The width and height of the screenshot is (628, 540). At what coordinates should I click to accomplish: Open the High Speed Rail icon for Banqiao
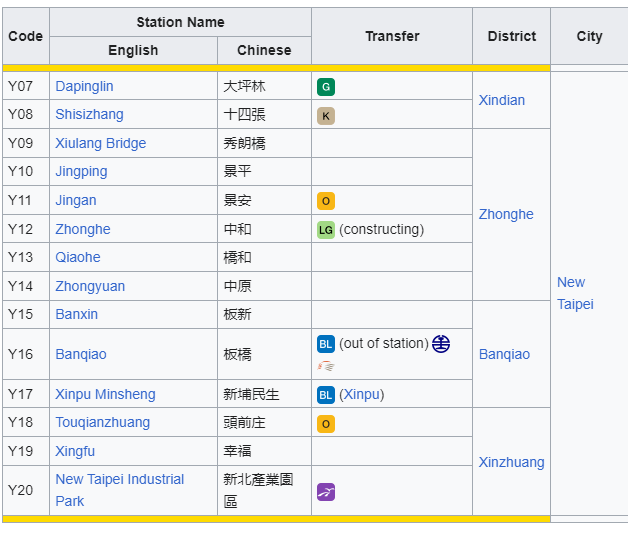coord(326,366)
